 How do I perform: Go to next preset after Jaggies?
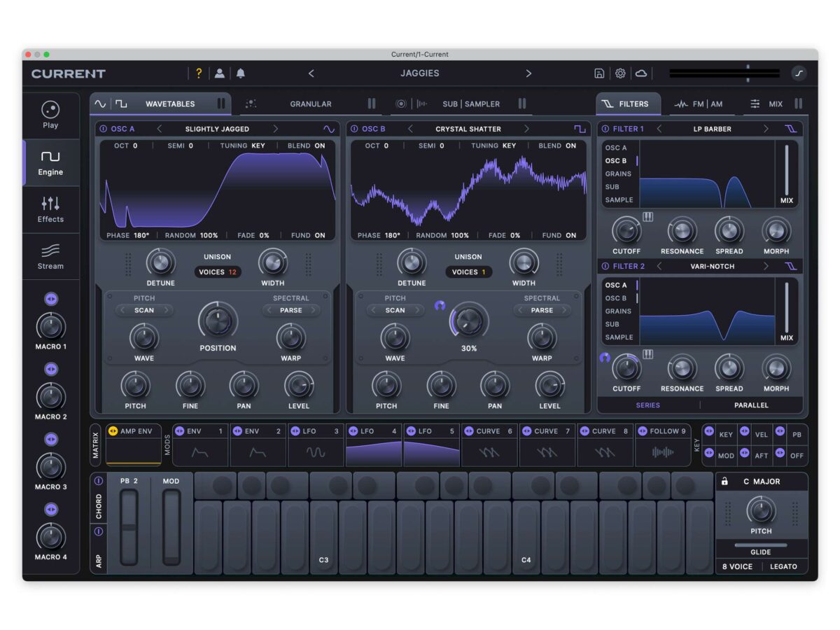click(x=528, y=73)
